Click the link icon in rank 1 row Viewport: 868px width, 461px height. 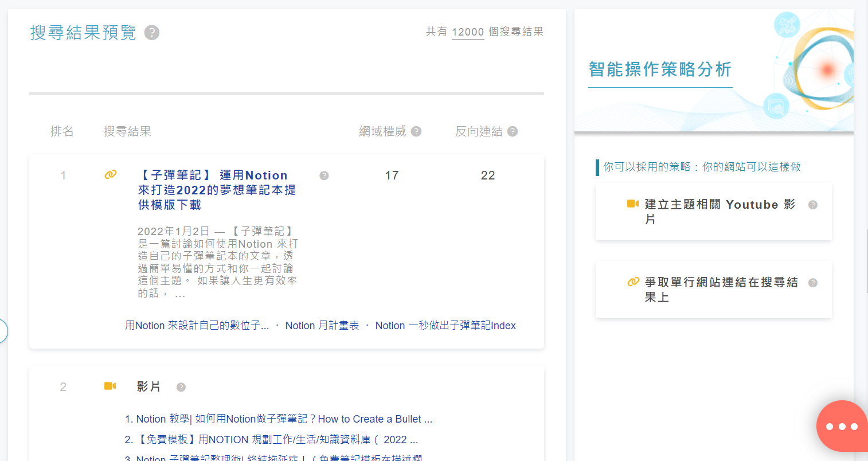(x=111, y=174)
